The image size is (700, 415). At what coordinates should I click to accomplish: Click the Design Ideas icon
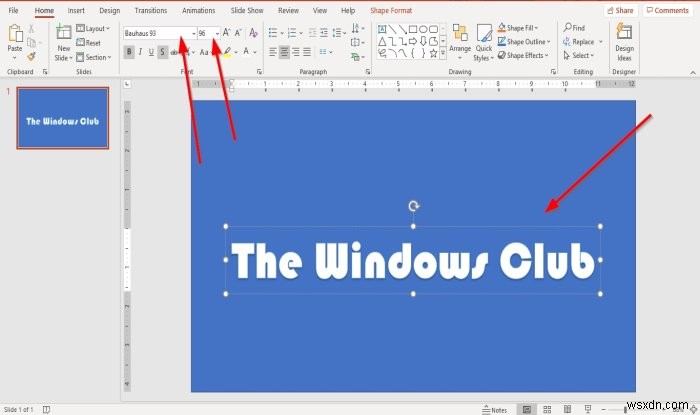pos(624,32)
